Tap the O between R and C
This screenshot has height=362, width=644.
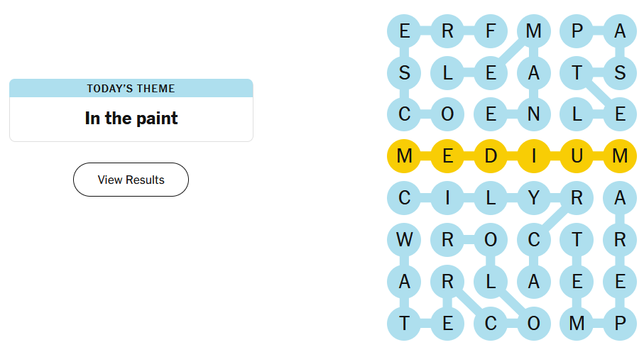491,239
